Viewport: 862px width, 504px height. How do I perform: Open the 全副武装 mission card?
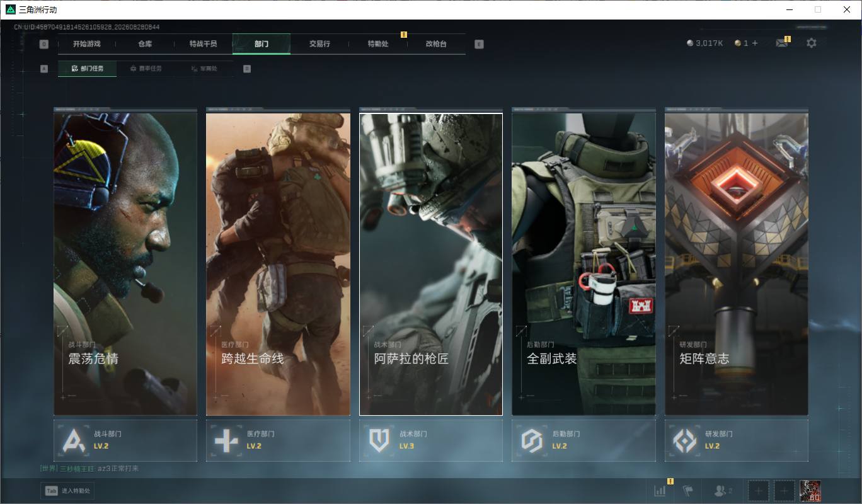click(x=583, y=264)
